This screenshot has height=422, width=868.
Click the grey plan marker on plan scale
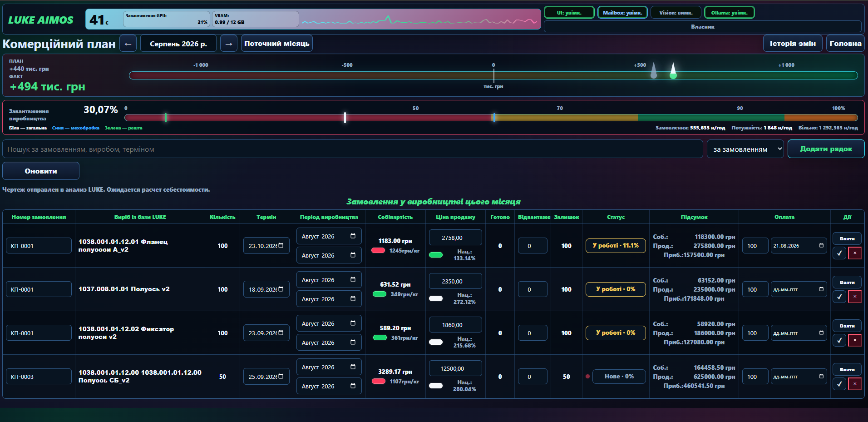coord(654,70)
